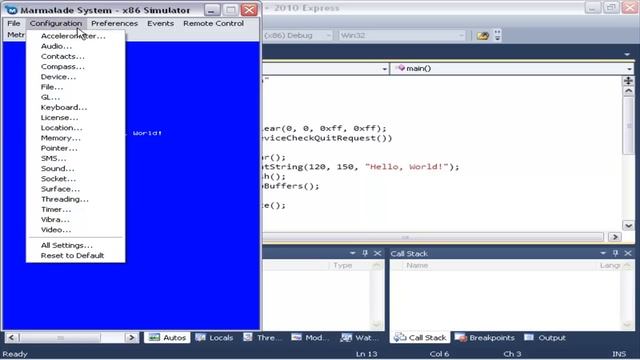Screen dimensions: 640x360
Task: Close the Autos panel
Action: 378,253
